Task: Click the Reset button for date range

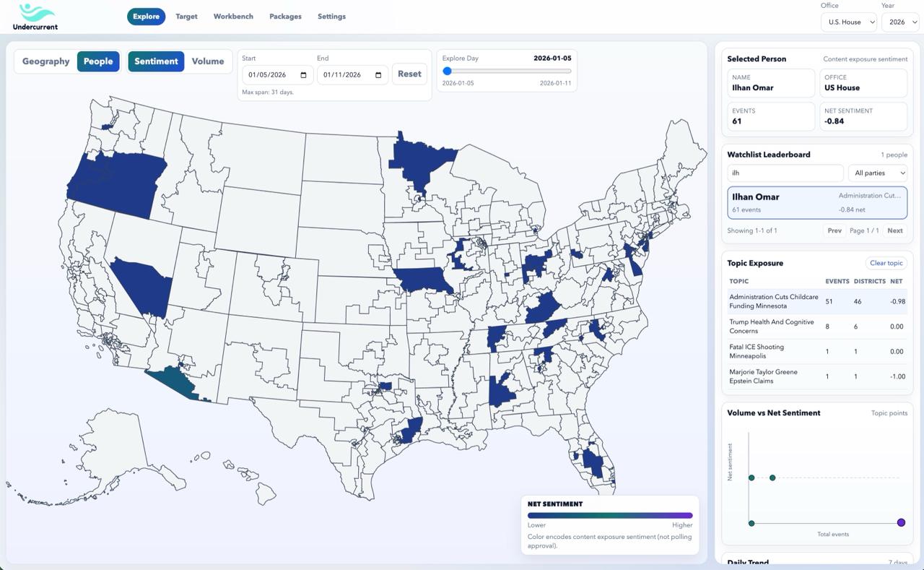Action: click(409, 73)
